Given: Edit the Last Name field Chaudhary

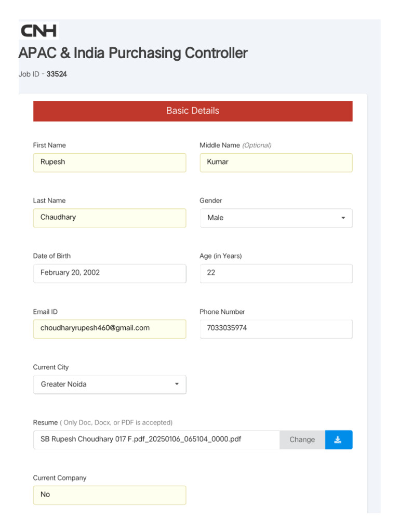Looking at the screenshot, I should click(x=110, y=218).
